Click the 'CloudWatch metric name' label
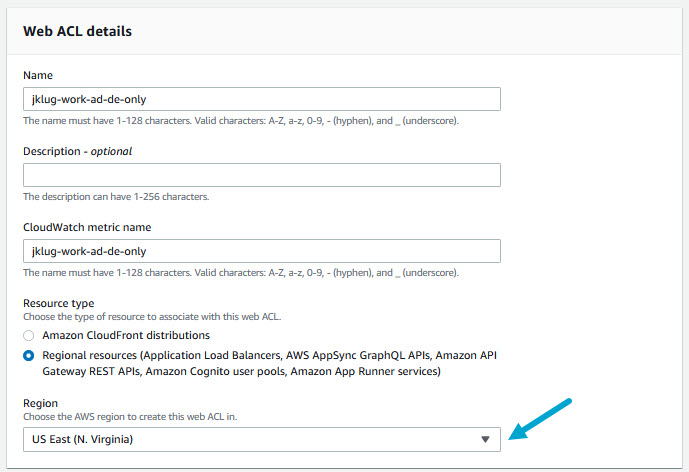The width and height of the screenshot is (689, 472). point(88,227)
